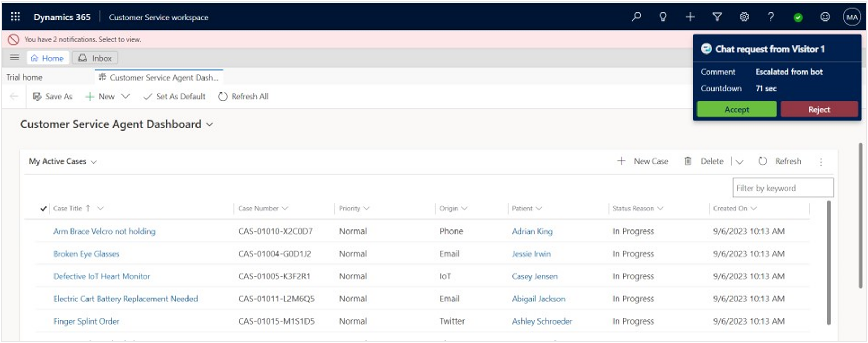Sort by Case Title column header
This screenshot has height=343, width=868.
(x=68, y=208)
